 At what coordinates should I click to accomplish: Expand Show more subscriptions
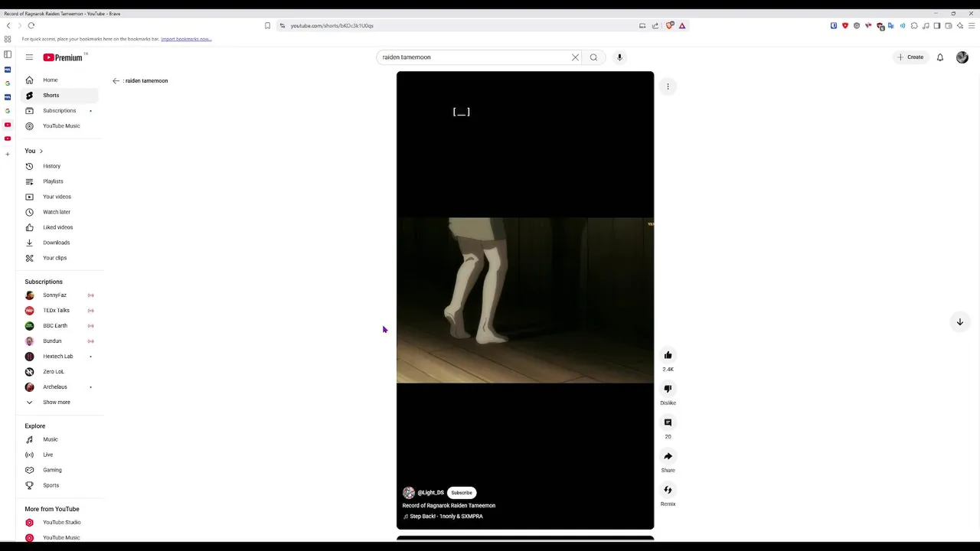pyautogui.click(x=60, y=402)
